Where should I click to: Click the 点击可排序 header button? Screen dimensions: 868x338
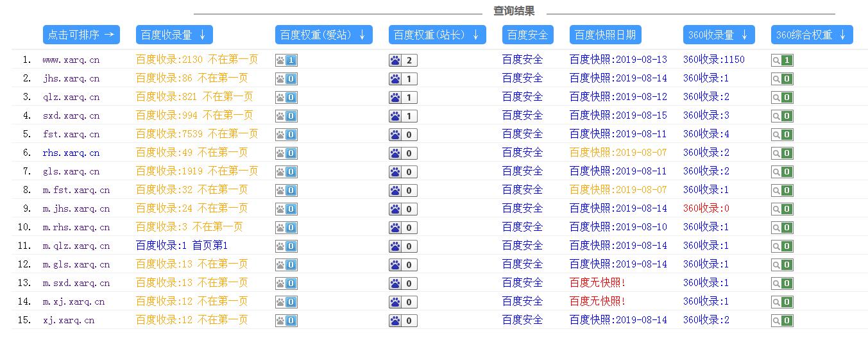[x=81, y=35]
